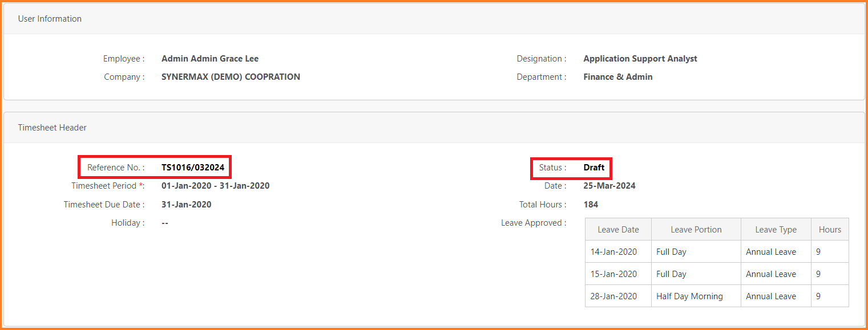Click the Leave Type column header
The image size is (868, 330).
point(776,230)
